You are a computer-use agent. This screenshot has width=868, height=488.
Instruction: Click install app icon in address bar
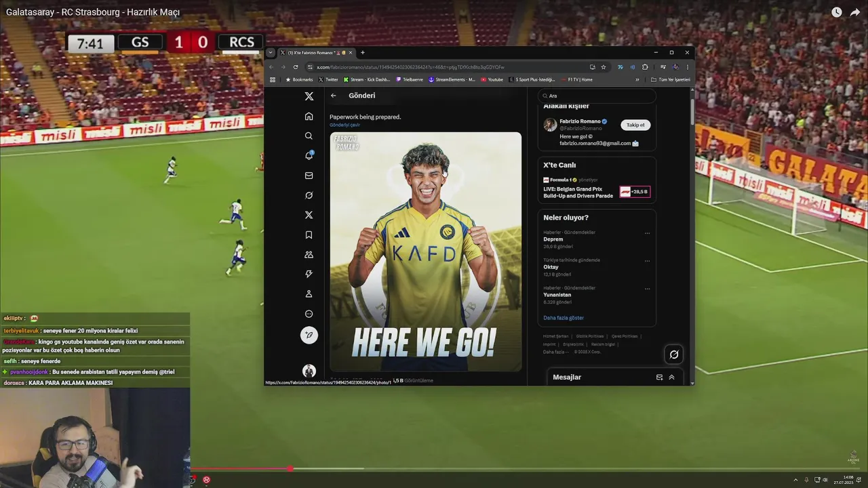pyautogui.click(x=592, y=67)
